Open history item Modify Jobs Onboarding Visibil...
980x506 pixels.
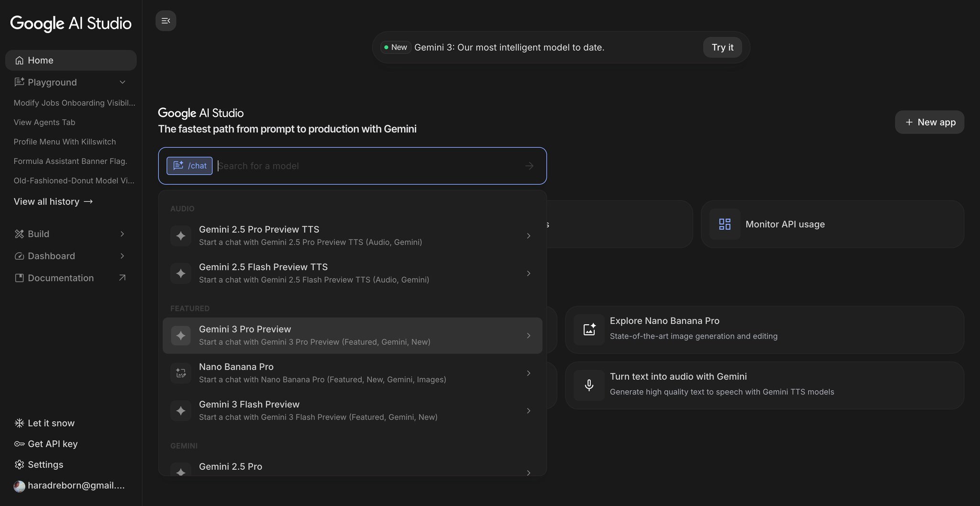click(74, 103)
